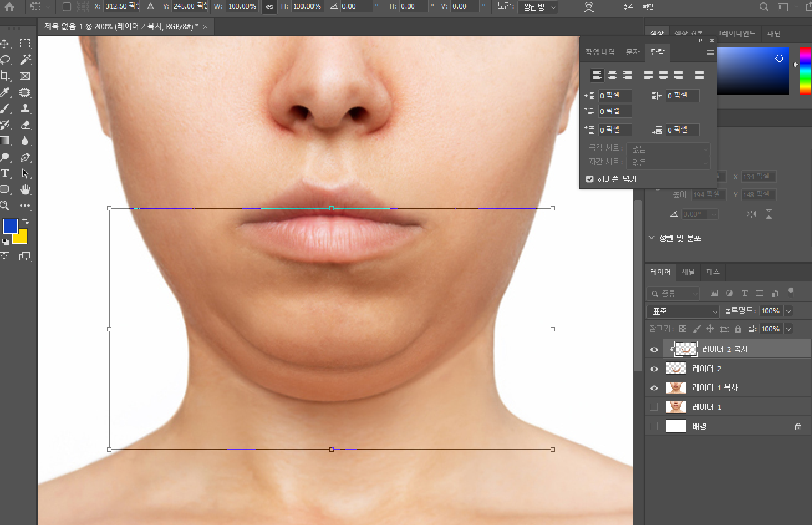Select the Magic Wand tool
The image size is (812, 525).
point(25,60)
